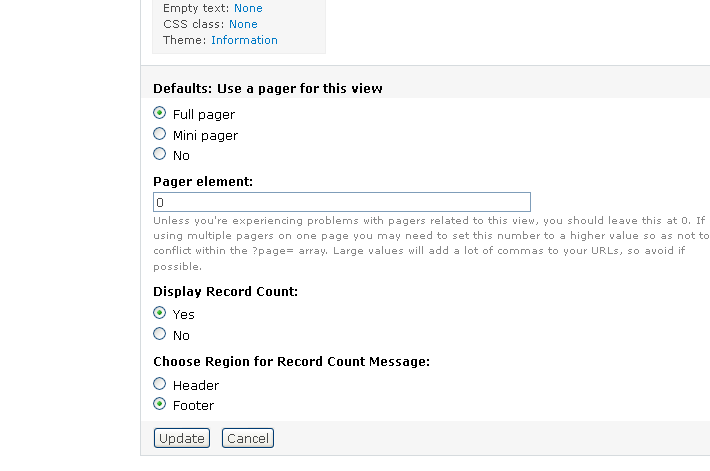
Task: Click the "Mini pager" label text
Action: tap(205, 135)
